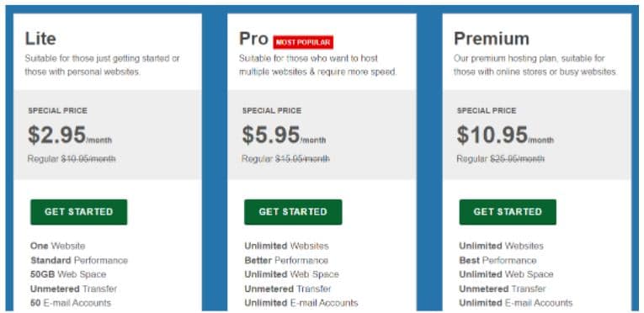Click Get Started under the Pro plan
The width and height of the screenshot is (644, 313).
(293, 212)
